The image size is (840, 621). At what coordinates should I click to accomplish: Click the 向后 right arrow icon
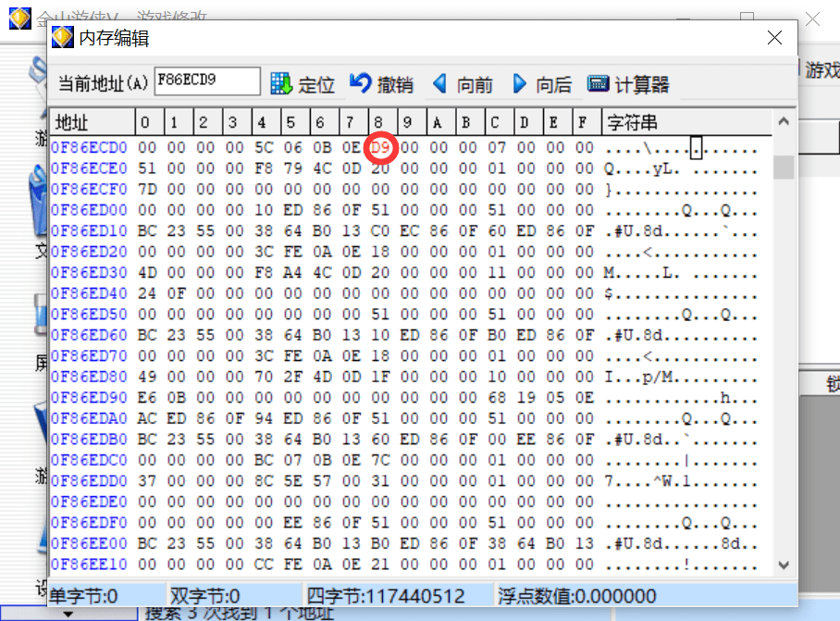[x=520, y=83]
